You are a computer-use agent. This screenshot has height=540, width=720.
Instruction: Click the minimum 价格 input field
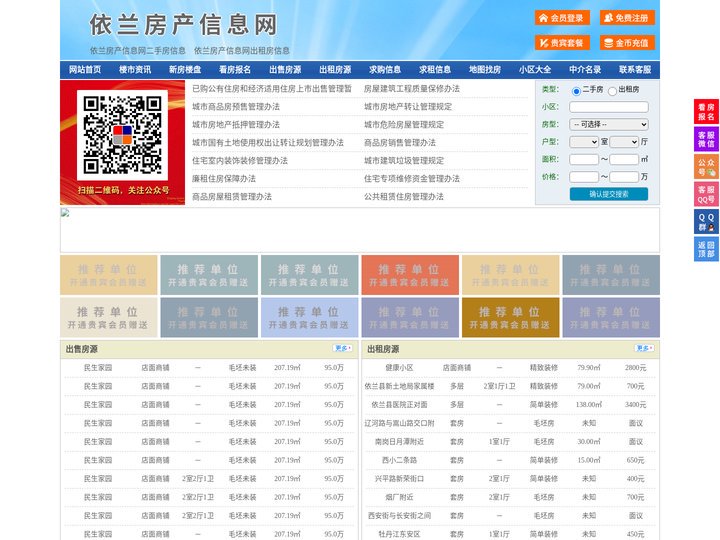click(584, 177)
